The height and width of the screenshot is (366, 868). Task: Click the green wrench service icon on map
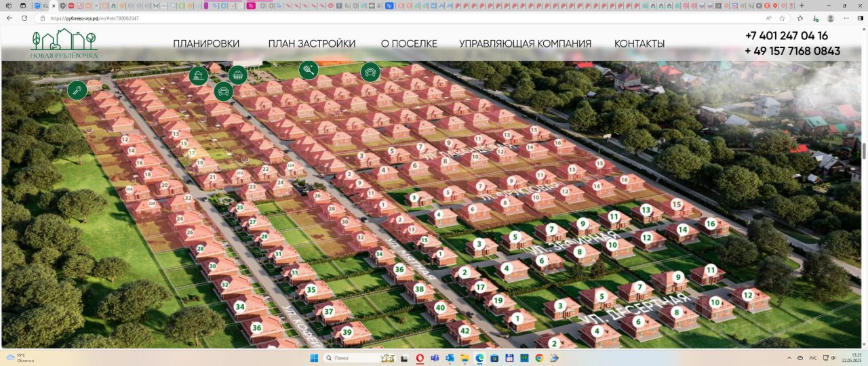pos(77,89)
